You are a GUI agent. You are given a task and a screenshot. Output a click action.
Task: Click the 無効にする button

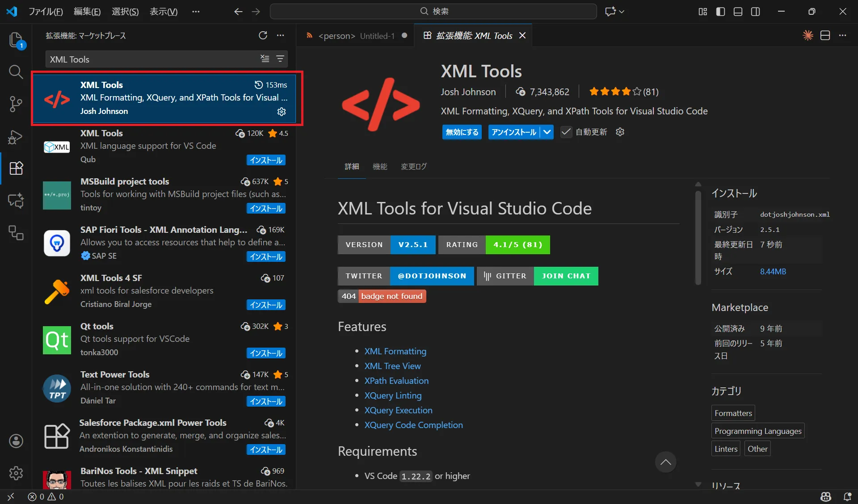pos(462,132)
